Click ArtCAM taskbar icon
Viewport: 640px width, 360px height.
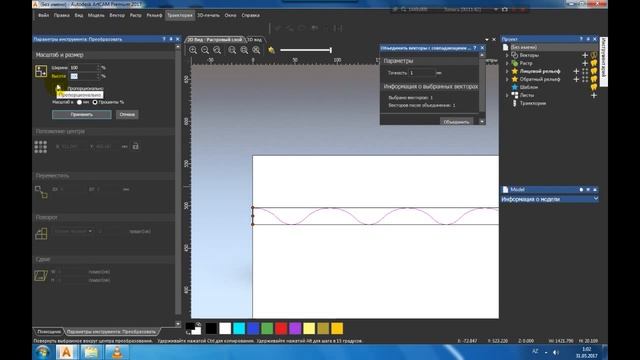pyautogui.click(x=66, y=352)
